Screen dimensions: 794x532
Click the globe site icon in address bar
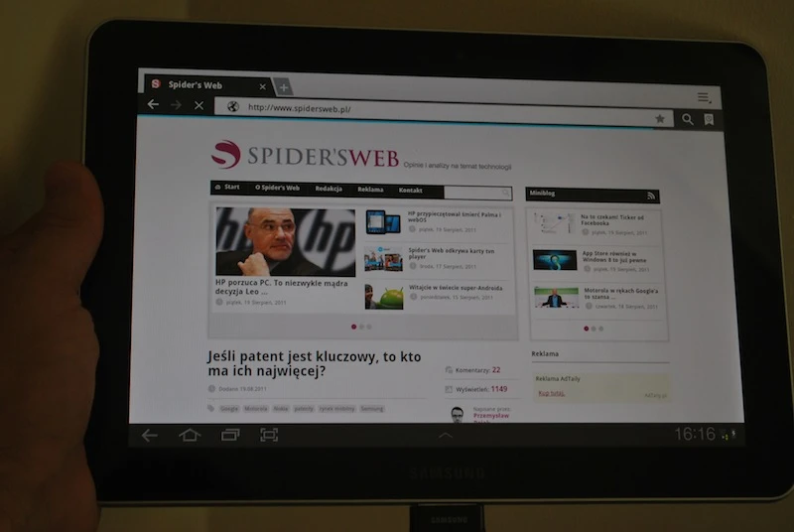(232, 106)
